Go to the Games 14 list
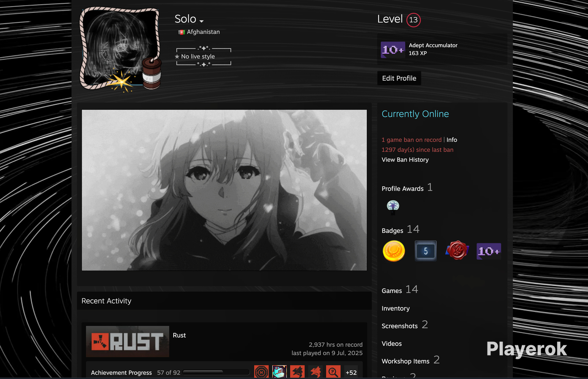The width and height of the screenshot is (588, 379). (400, 290)
